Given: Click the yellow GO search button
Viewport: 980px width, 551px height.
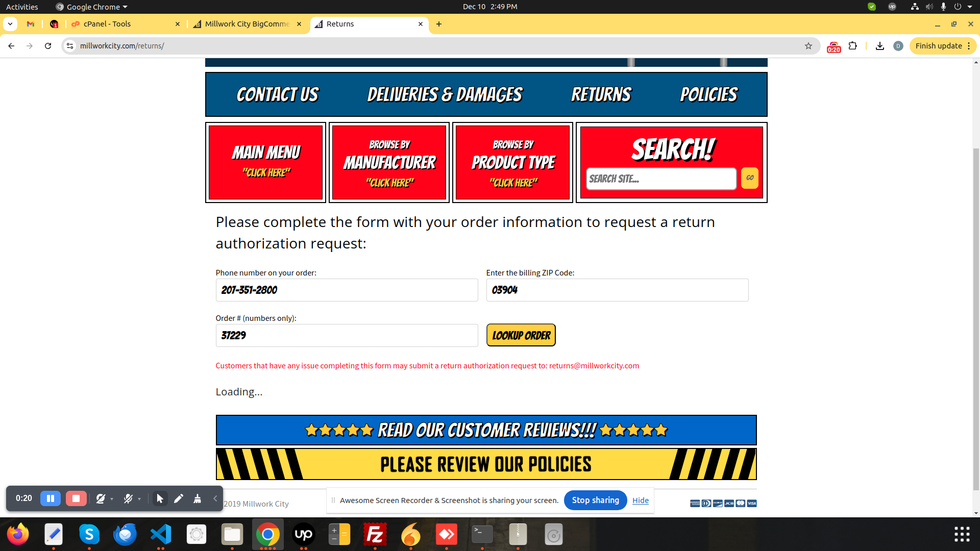Looking at the screenshot, I should coord(749,178).
